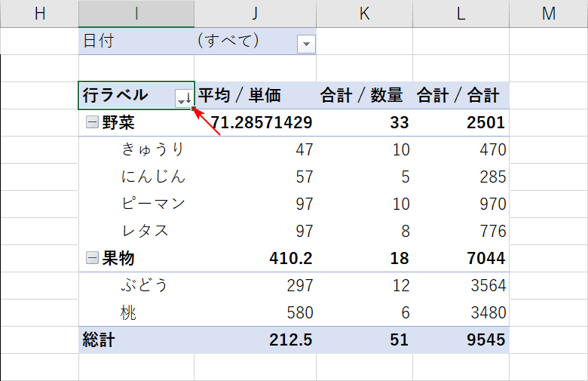Screen dimensions: 588x381
Task: Select the 野菜 average value 71.28571429
Action: (261, 122)
